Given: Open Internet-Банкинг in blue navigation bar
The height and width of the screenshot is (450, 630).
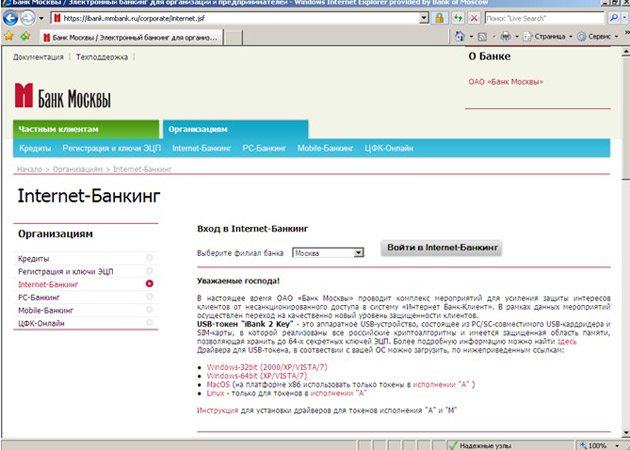Looking at the screenshot, I should tap(202, 148).
